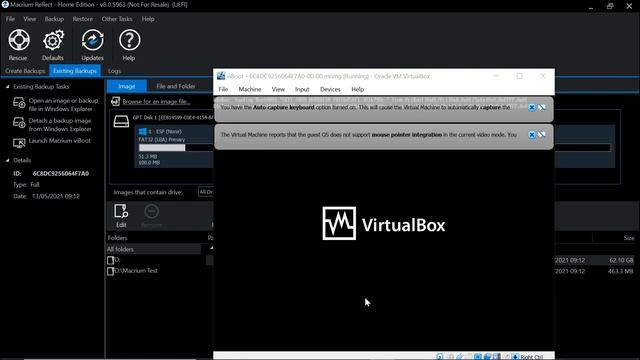Click the VirtualBox window title bar icon
This screenshot has height=360, width=640.
(x=221, y=76)
